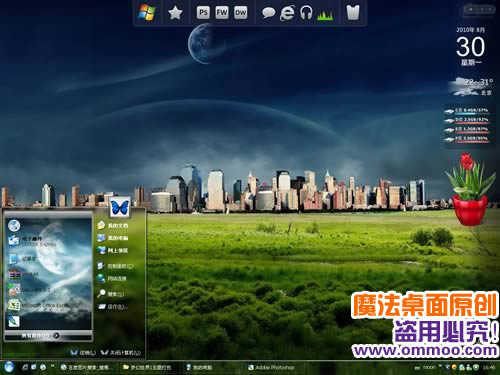Click the yellow round tray icon
The width and height of the screenshot is (500, 375).
pyautogui.click(x=454, y=367)
